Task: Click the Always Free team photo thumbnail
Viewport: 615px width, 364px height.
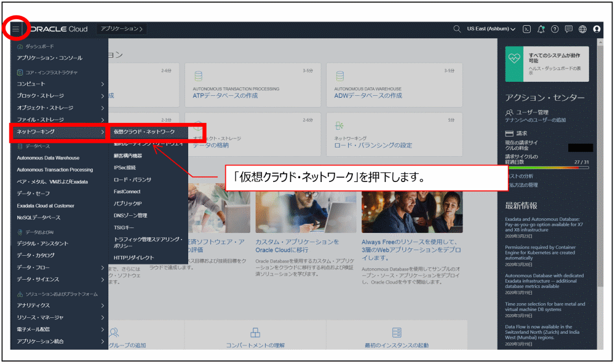Action: coord(412,212)
